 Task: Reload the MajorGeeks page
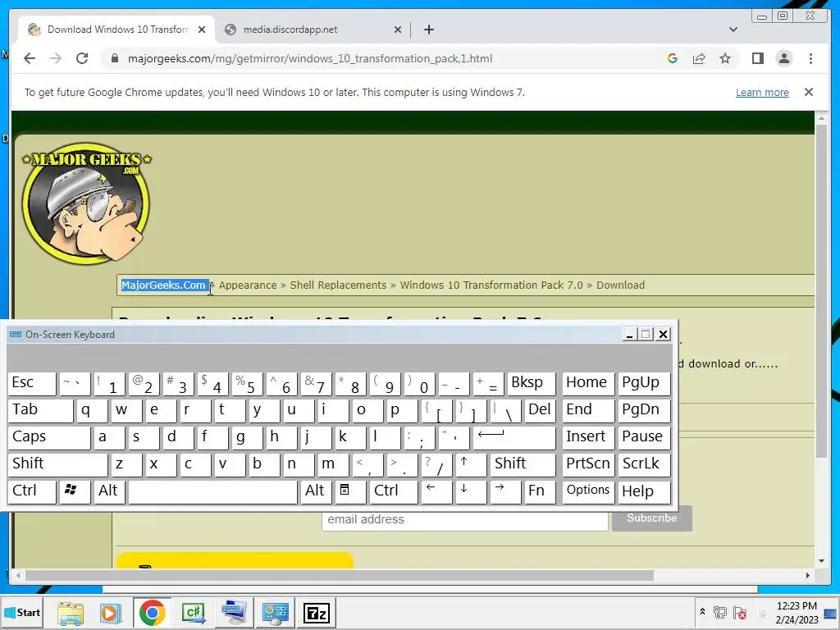coord(82,58)
